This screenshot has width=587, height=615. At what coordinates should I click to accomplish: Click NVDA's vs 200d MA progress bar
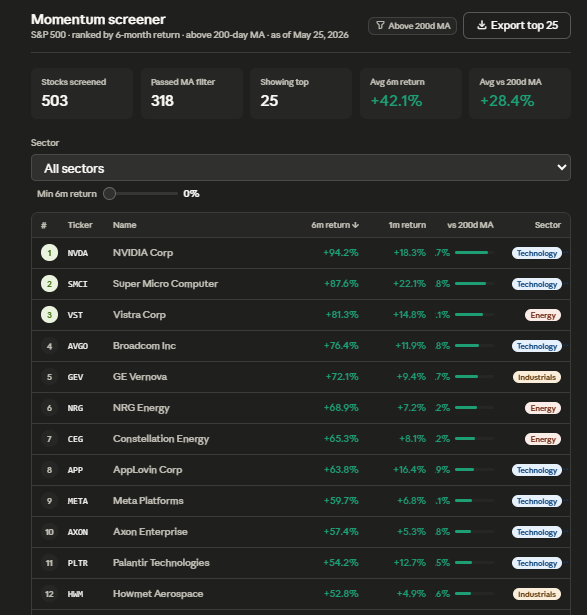pos(474,253)
